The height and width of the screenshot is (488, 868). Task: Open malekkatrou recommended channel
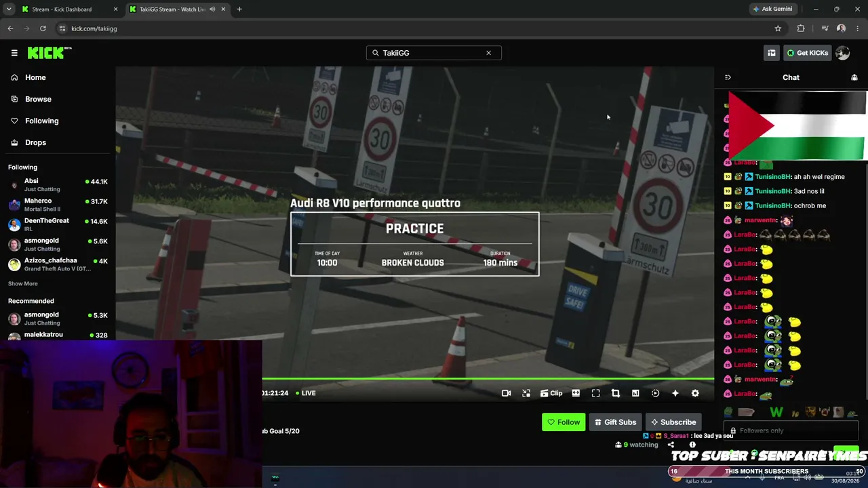(58, 335)
